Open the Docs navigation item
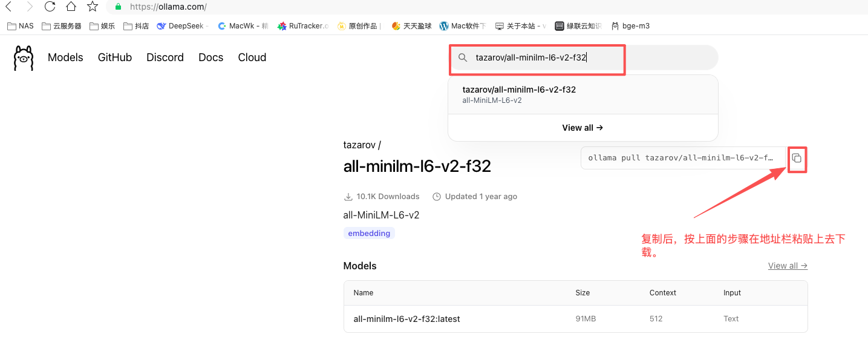 210,57
